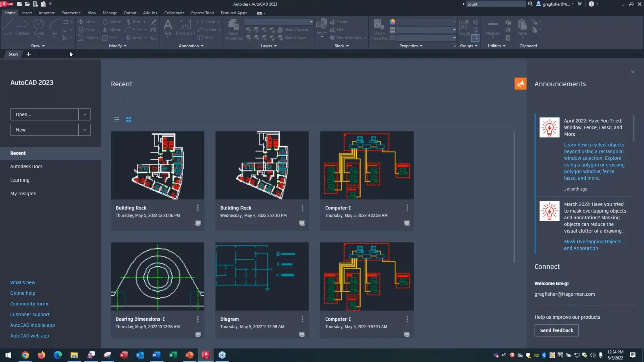The height and width of the screenshot is (362, 644).
Task: Click the search magnifier icon in the title bar
Action: tap(530, 4)
